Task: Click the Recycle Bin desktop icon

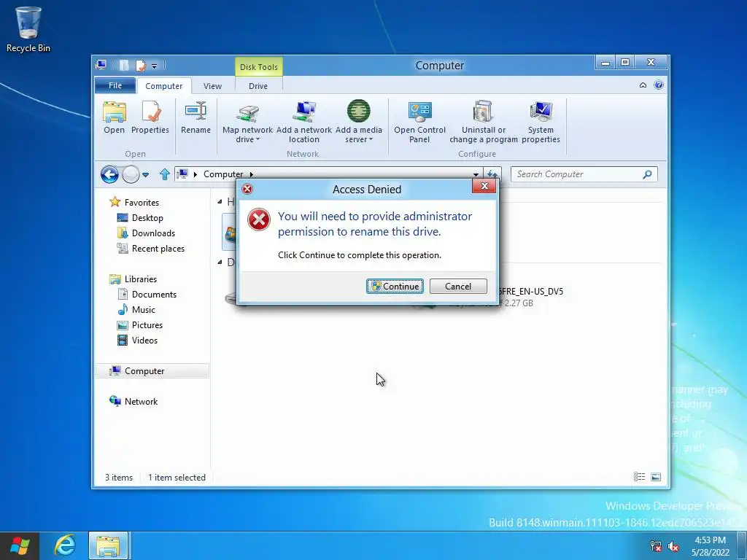Action: (x=28, y=28)
